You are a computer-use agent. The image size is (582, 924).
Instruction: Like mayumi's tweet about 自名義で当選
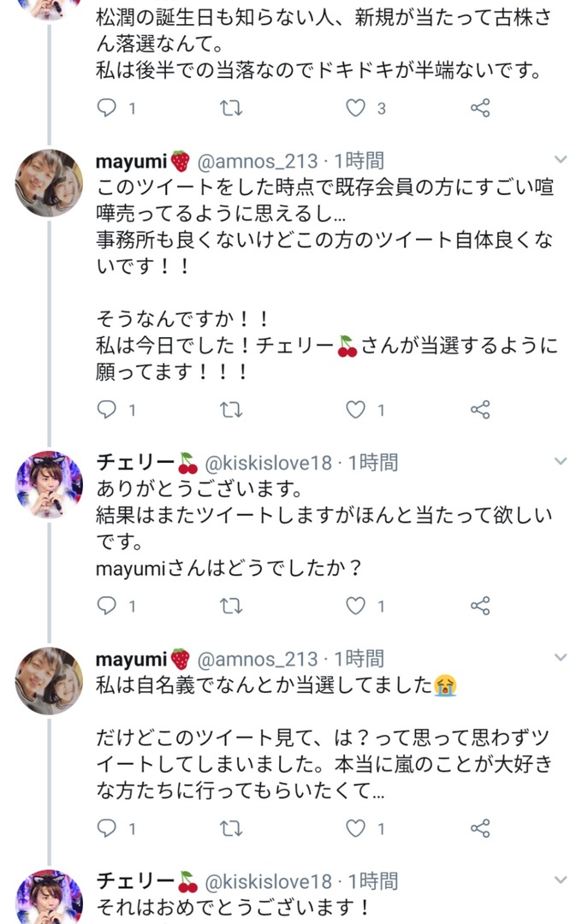(x=355, y=828)
